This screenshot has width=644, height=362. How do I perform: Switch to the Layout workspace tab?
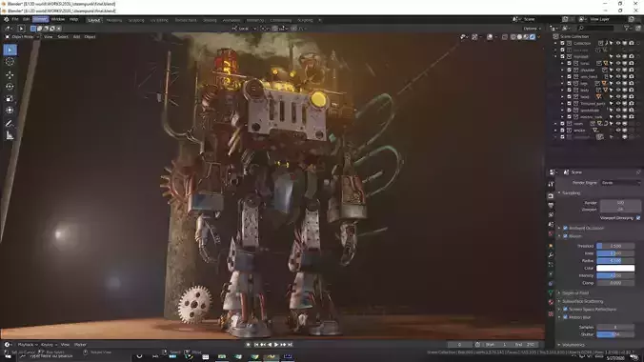tap(93, 20)
